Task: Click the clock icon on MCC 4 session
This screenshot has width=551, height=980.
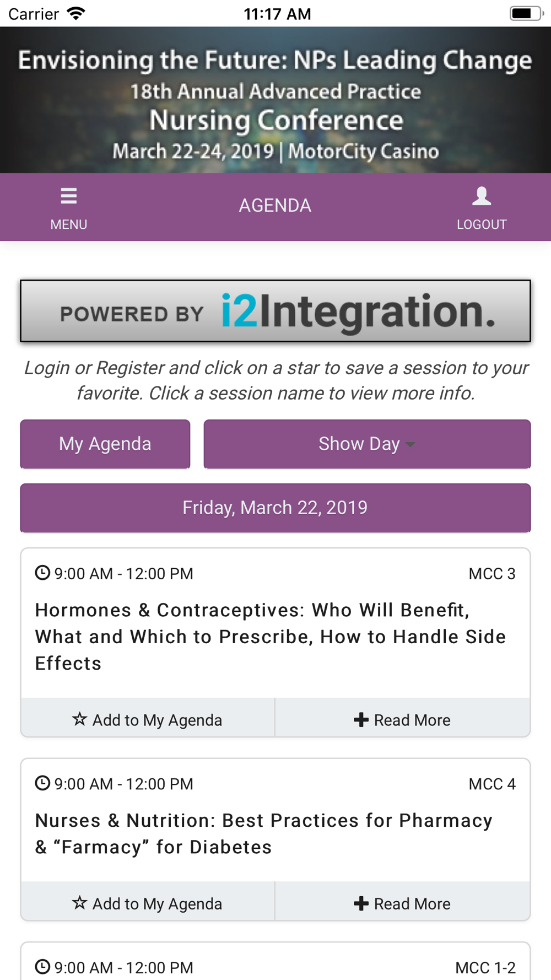Action: point(42,783)
